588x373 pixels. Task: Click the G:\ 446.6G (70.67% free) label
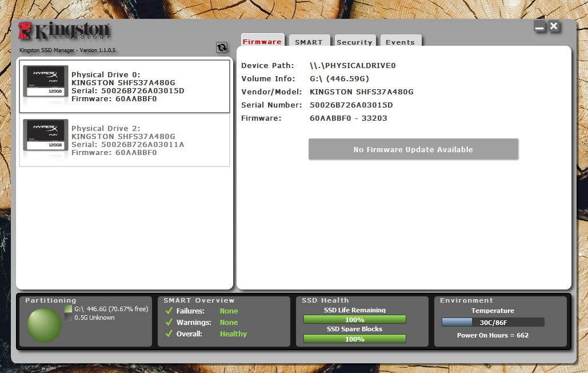111,309
